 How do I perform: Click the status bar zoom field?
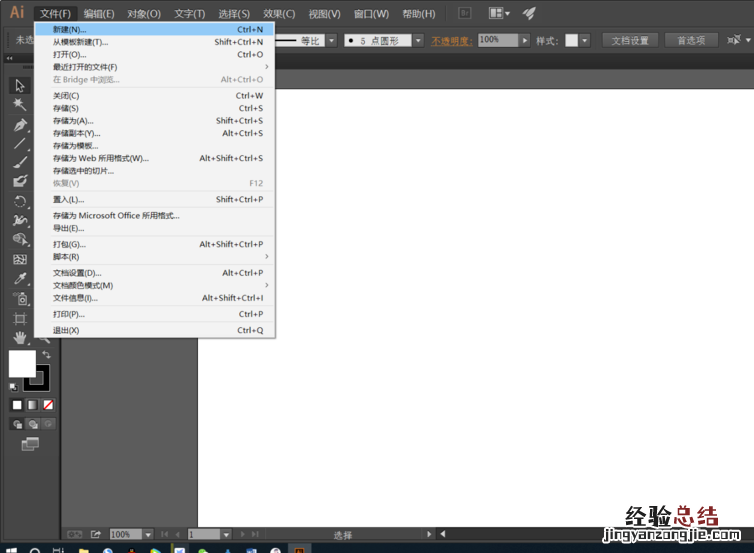tap(126, 534)
